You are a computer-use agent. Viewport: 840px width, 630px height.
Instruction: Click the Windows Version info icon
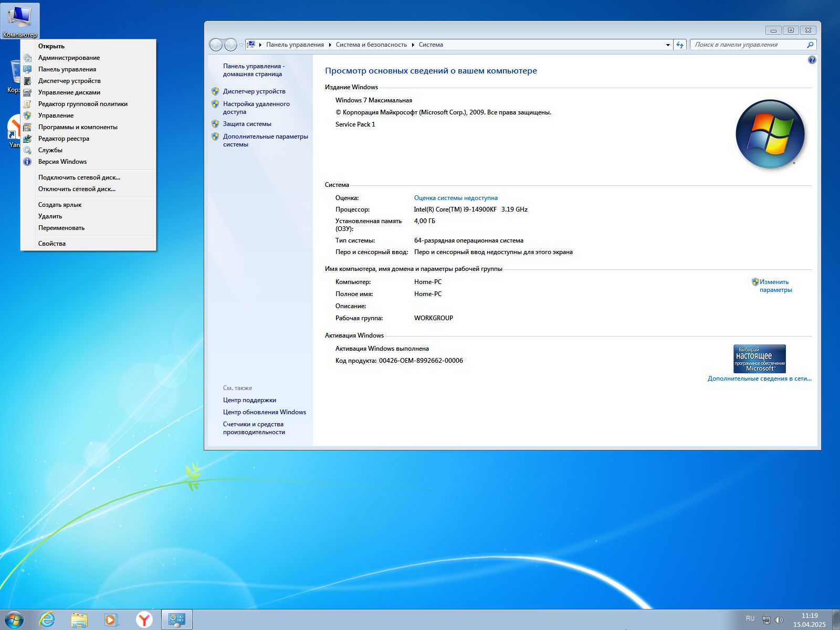(x=27, y=162)
